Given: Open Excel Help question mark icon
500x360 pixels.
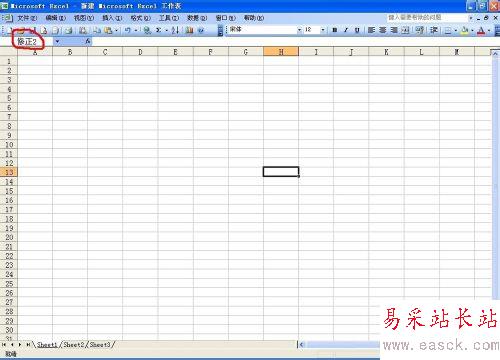Looking at the screenshot, I should 201,30.
